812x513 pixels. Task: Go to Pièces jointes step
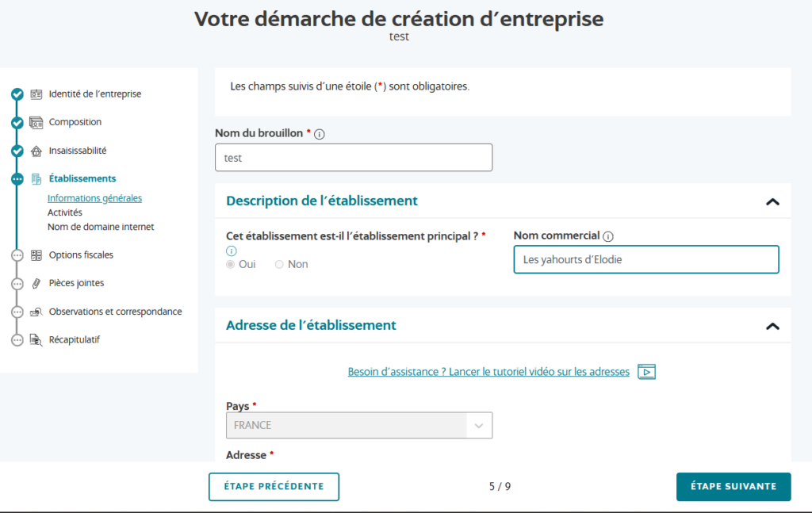coord(76,283)
